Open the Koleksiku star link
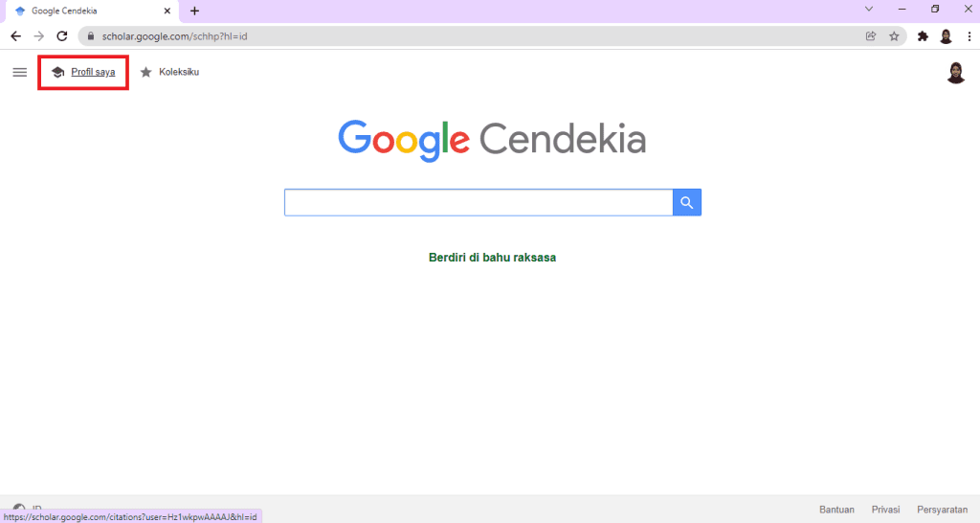This screenshot has height=523, width=980. (x=170, y=72)
